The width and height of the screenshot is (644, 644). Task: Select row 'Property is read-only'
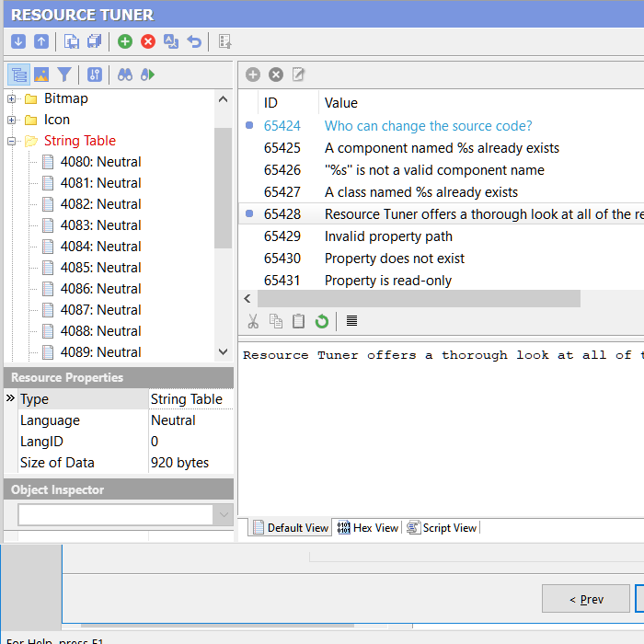[441, 280]
